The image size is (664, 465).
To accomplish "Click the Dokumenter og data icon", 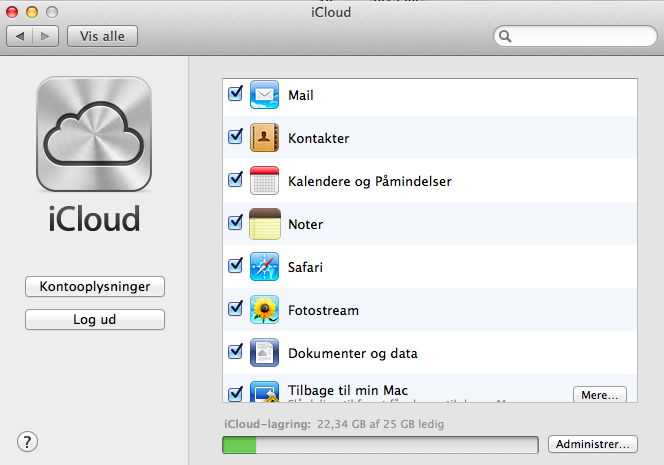I will coord(264,353).
